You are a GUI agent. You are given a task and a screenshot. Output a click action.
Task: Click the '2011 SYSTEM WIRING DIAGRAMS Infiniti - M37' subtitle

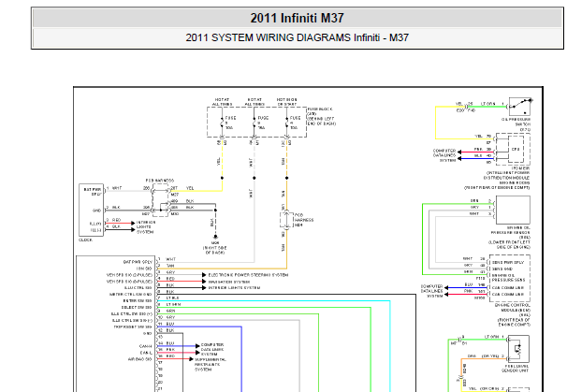(x=297, y=37)
